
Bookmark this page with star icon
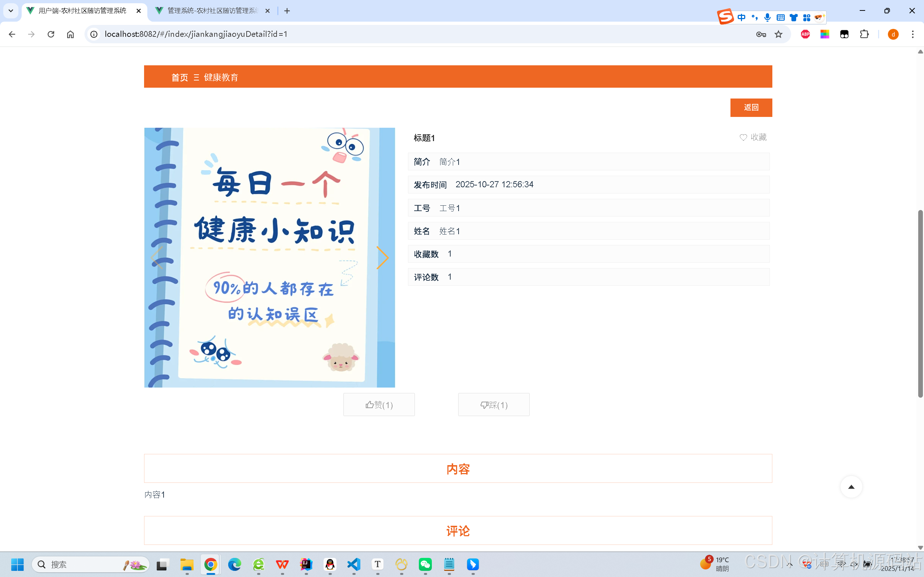pos(778,34)
